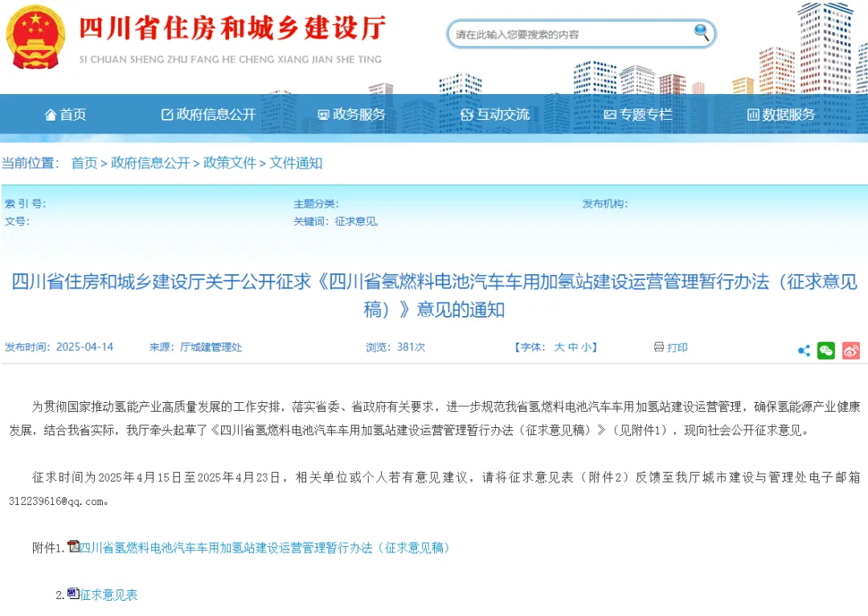Go to 文件通知 in the breadcrumb
The height and width of the screenshot is (616, 868).
point(296,163)
